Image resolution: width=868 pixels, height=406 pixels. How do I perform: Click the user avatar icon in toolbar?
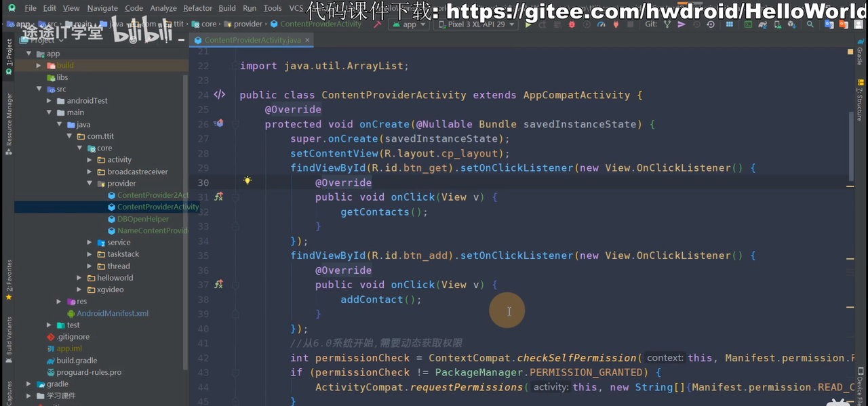(x=859, y=24)
